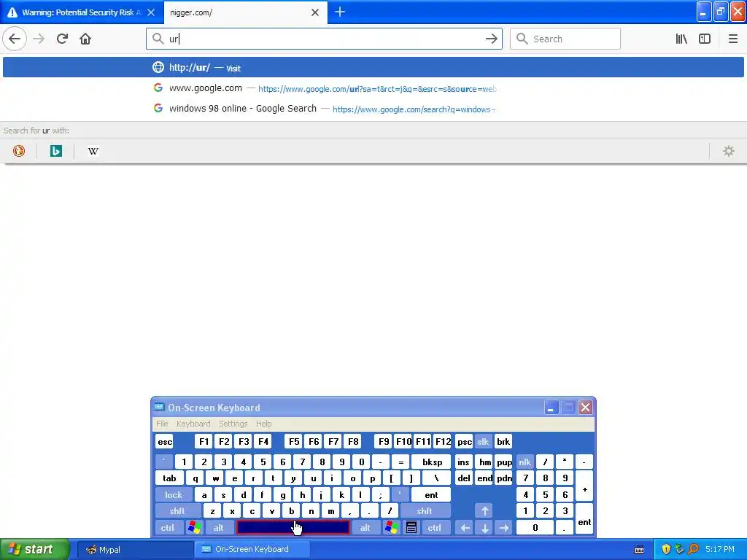Click the space bar on the keyboard
Image resolution: width=747 pixels, height=560 pixels.
tap(293, 527)
